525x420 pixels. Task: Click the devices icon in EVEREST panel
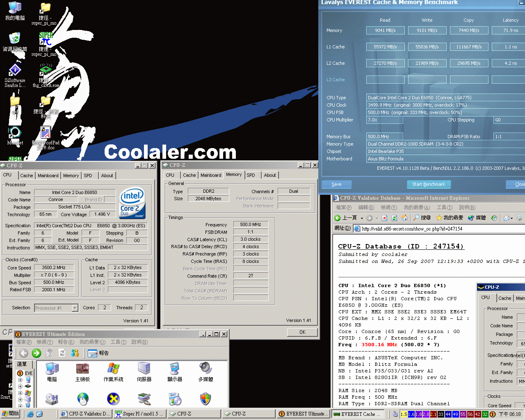pyautogui.click(x=144, y=399)
